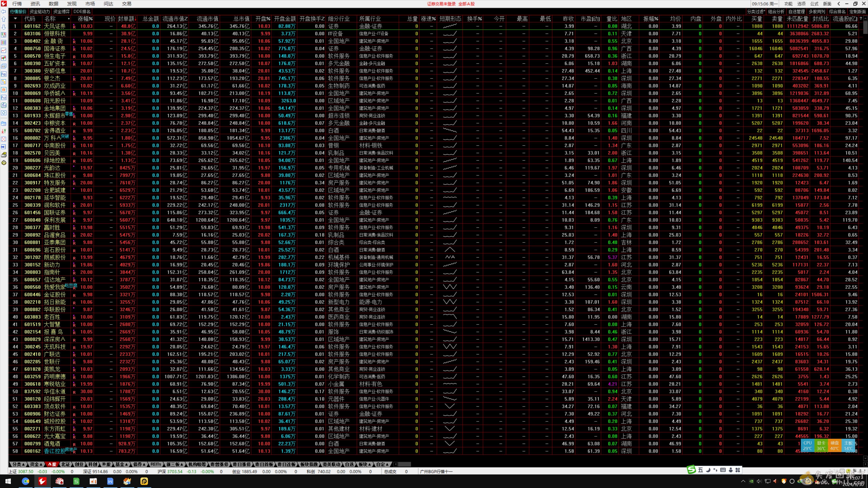Click the down arrow icon in left sidebar
868x488 pixels.
(x=4, y=27)
